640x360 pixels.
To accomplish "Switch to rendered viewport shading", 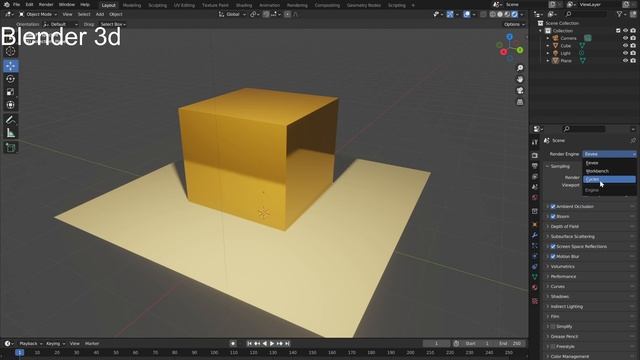I will [514, 14].
